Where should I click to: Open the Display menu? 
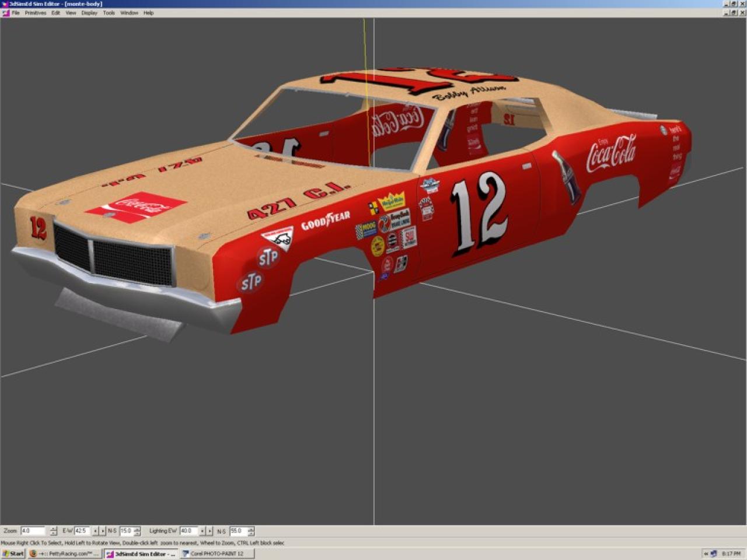click(x=89, y=13)
